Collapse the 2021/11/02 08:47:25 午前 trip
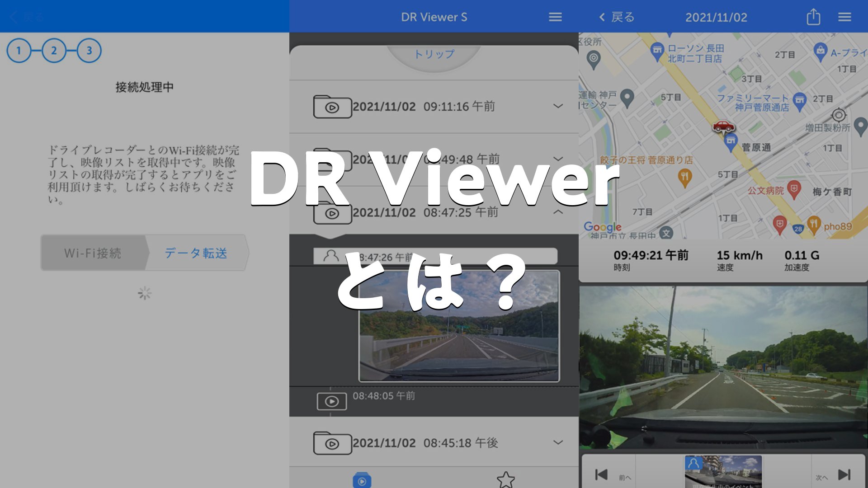Viewport: 868px width, 488px height. 558,212
